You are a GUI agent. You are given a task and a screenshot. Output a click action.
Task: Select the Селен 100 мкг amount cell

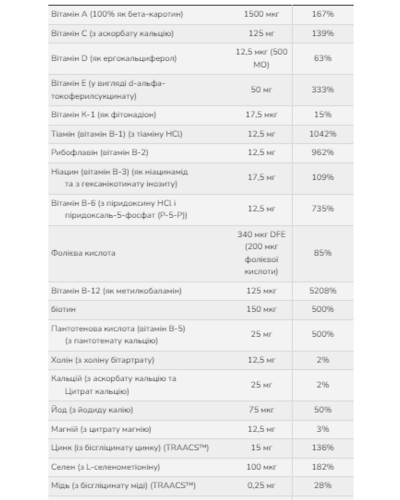[261, 467]
